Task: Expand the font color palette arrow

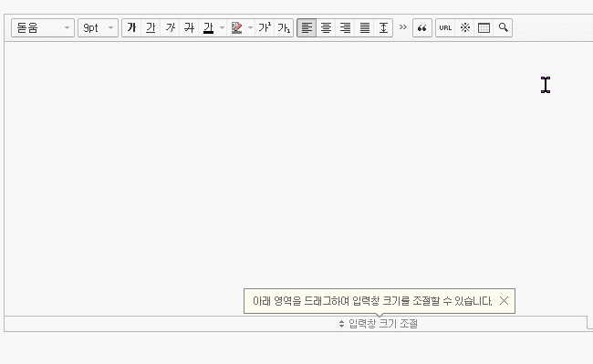Action: (x=222, y=28)
